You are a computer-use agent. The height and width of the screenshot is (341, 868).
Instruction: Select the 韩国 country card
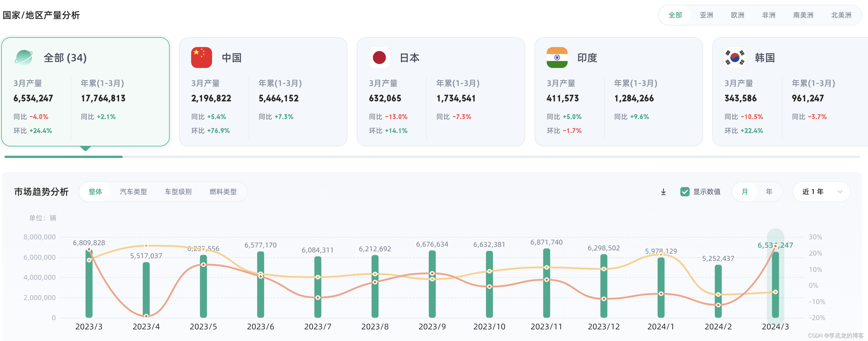(x=790, y=92)
